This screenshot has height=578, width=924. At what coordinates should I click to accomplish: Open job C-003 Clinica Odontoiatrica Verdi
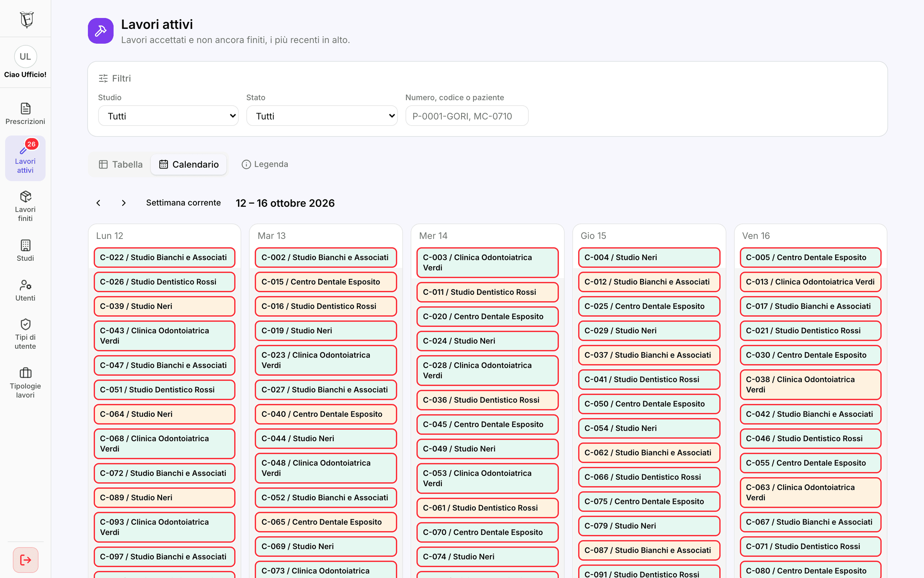coord(488,263)
